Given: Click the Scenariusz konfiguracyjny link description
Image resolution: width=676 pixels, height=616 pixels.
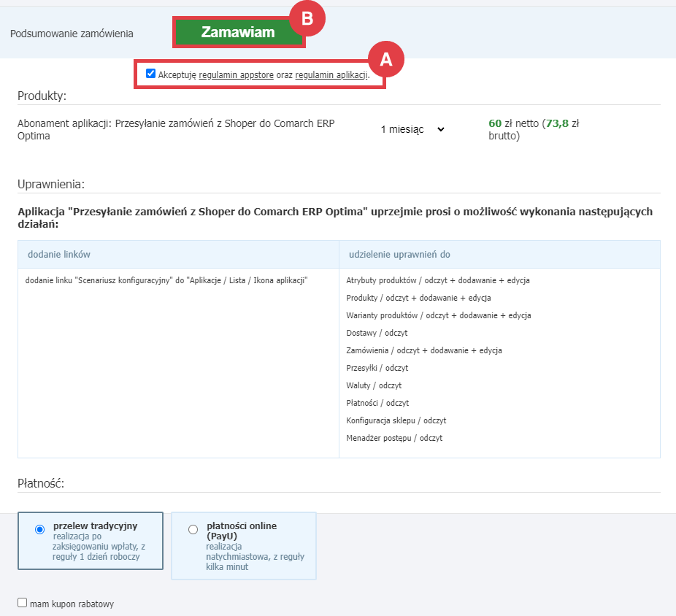Looking at the screenshot, I should pyautogui.click(x=166, y=280).
